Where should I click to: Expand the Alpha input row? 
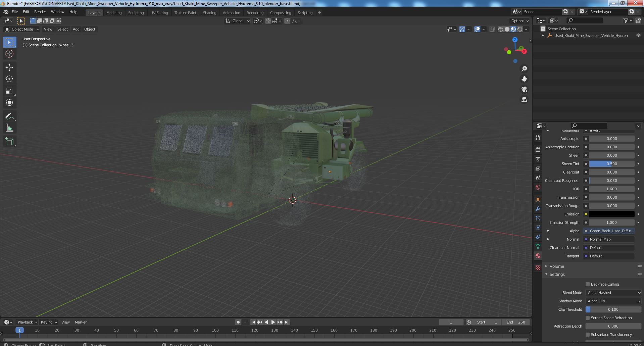[x=548, y=231]
